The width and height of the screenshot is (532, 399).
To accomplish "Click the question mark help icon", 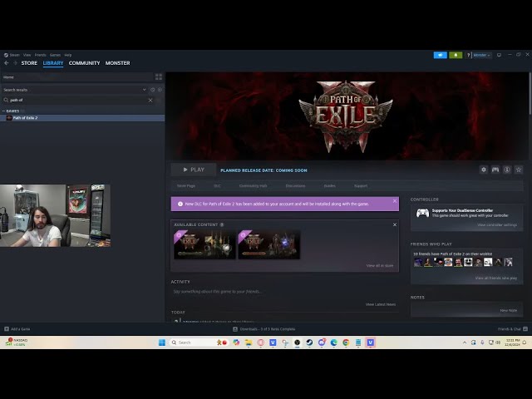I will pos(468,55).
